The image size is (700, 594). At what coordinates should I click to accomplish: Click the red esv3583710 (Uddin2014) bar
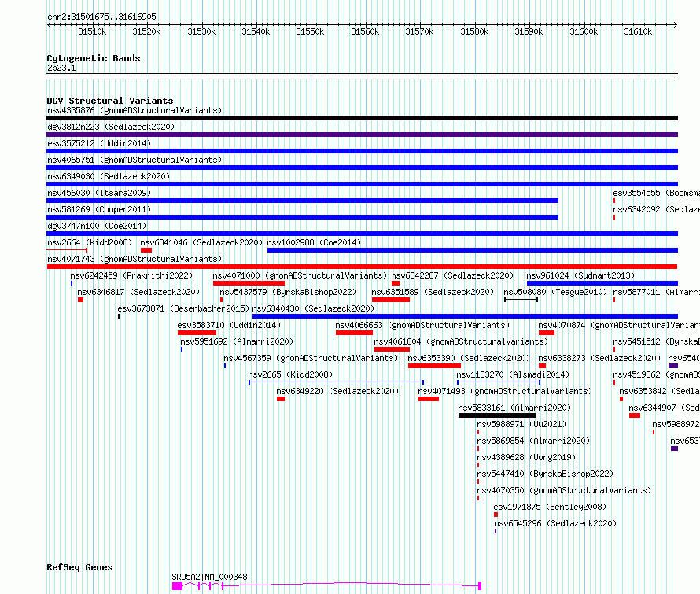[x=196, y=333]
